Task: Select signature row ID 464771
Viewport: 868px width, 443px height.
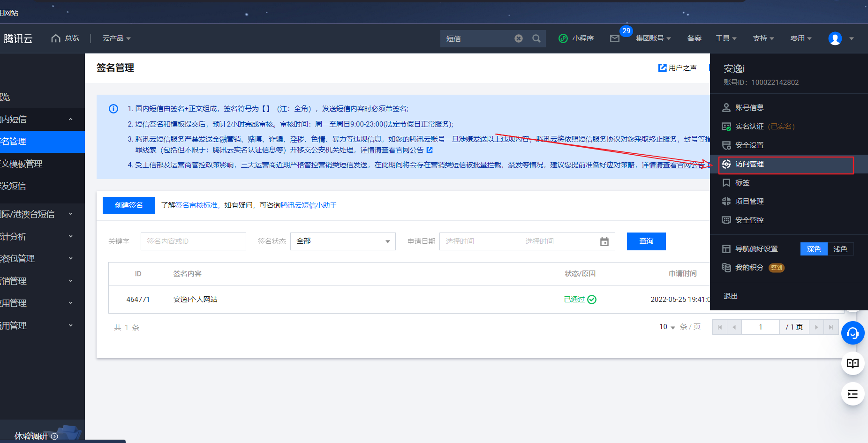Action: [138, 300]
